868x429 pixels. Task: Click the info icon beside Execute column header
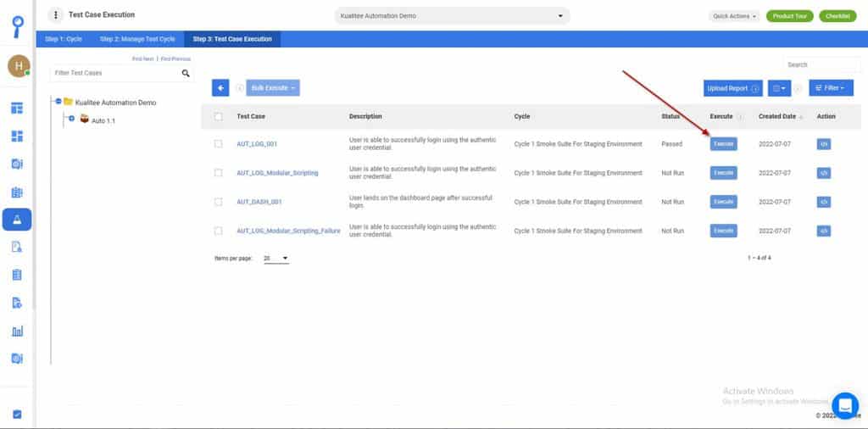coord(740,117)
